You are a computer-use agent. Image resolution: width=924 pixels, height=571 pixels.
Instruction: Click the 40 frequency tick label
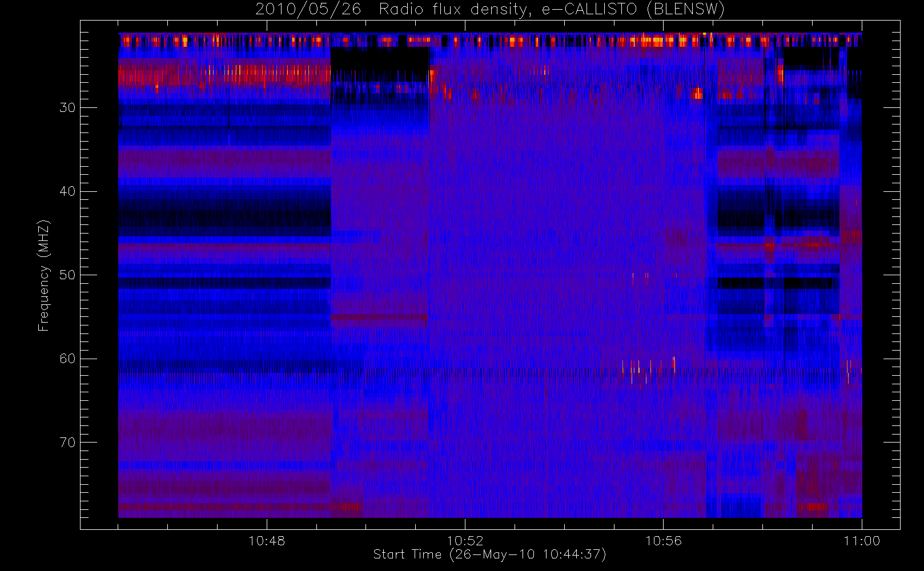tap(67, 191)
